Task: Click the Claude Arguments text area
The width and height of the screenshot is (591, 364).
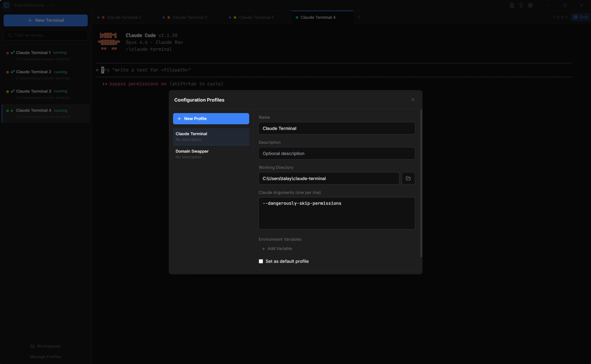Action: [x=337, y=213]
